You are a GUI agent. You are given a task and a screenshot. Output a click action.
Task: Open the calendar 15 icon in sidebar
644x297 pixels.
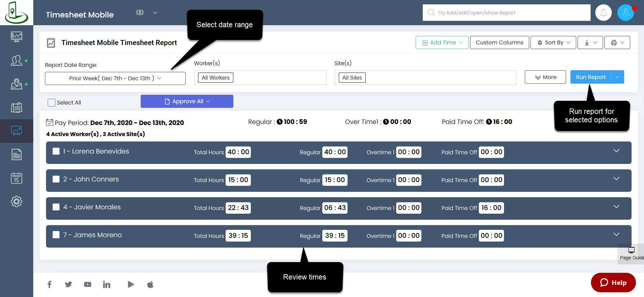point(16,178)
